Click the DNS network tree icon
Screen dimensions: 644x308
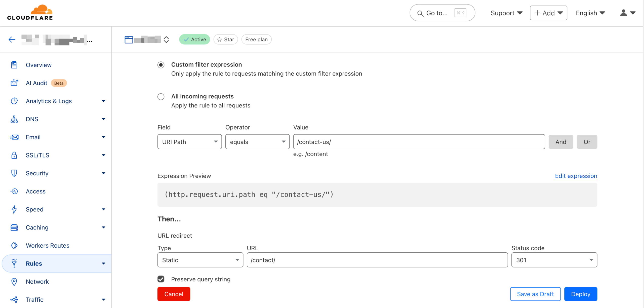14,119
